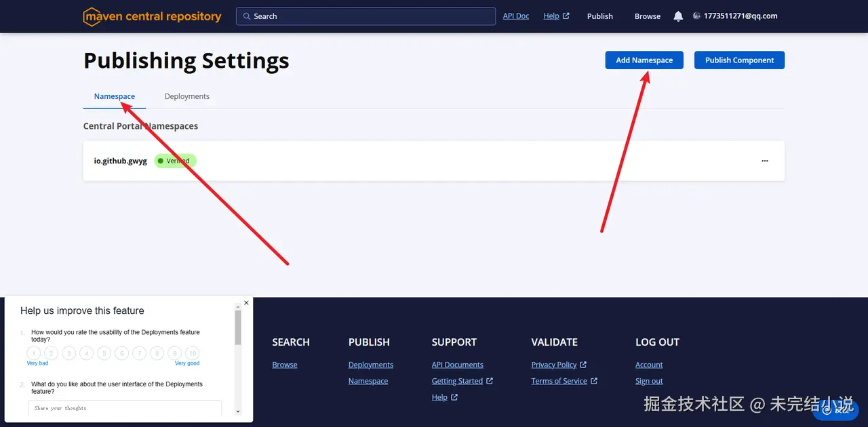Image resolution: width=868 pixels, height=427 pixels.
Task: Open the footer API Documents link
Action: (x=458, y=365)
